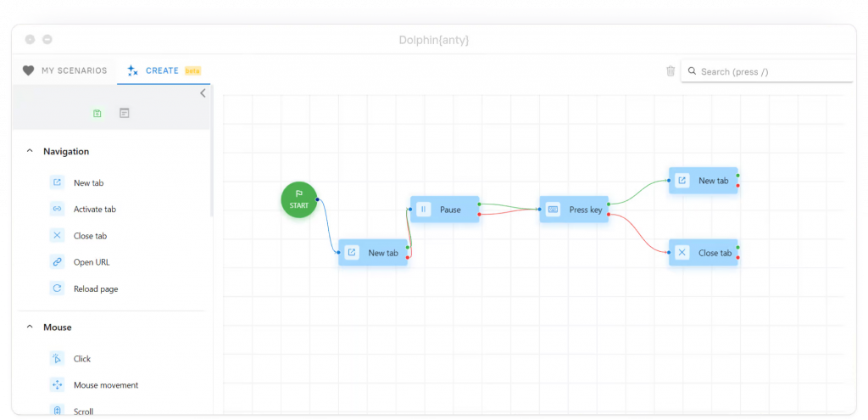Select the Open URL action icon in sidebar

pyautogui.click(x=57, y=262)
